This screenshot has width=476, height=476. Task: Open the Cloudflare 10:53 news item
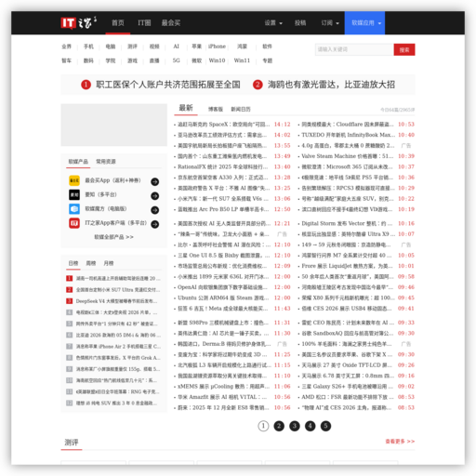click(x=348, y=125)
